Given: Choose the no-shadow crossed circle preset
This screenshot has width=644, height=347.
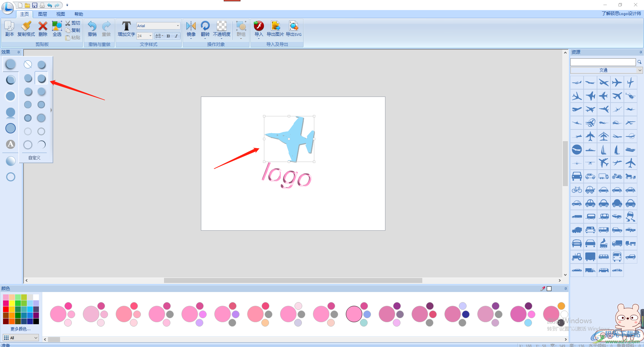Looking at the screenshot, I should (28, 64).
